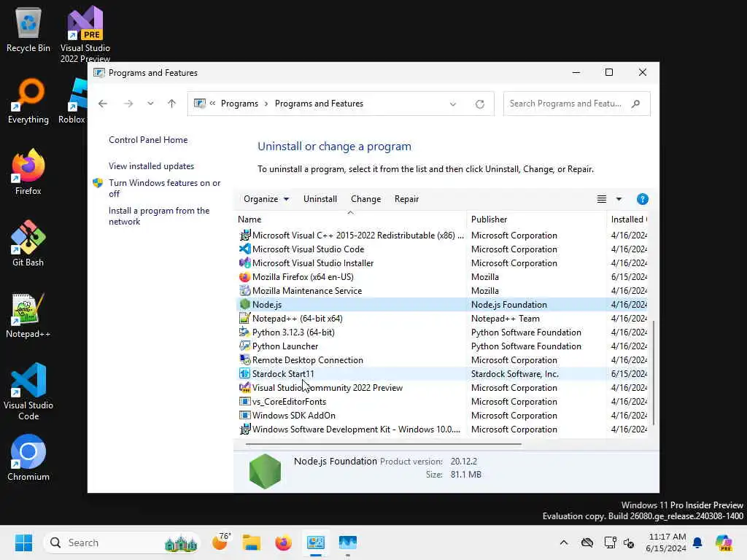747x560 pixels.
Task: Click the Uninstall toolbar command
Action: click(x=320, y=199)
